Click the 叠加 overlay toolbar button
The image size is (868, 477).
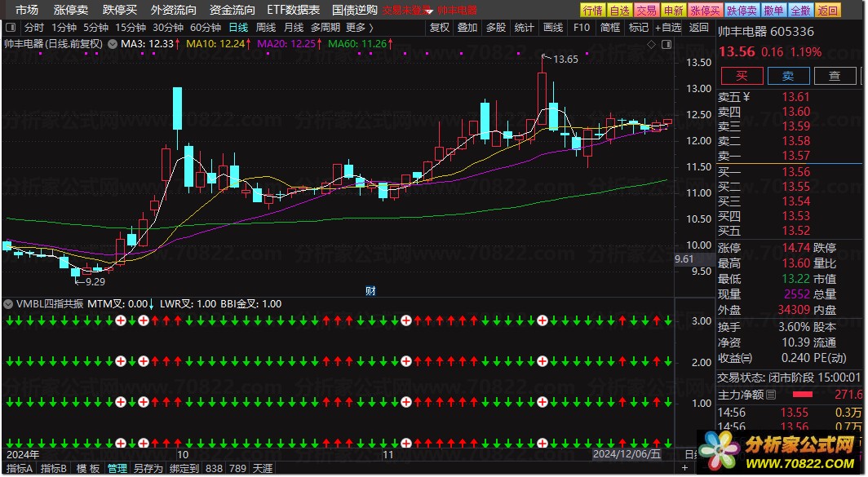pyautogui.click(x=467, y=27)
